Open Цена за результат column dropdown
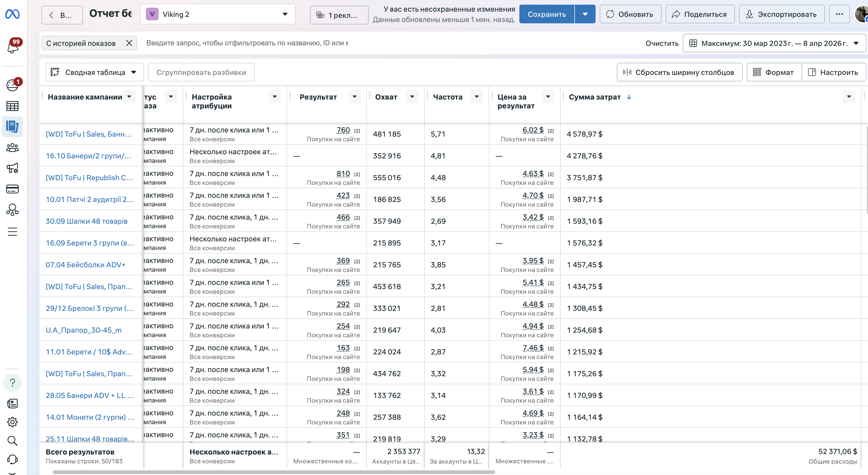868x475 pixels. pyautogui.click(x=548, y=97)
